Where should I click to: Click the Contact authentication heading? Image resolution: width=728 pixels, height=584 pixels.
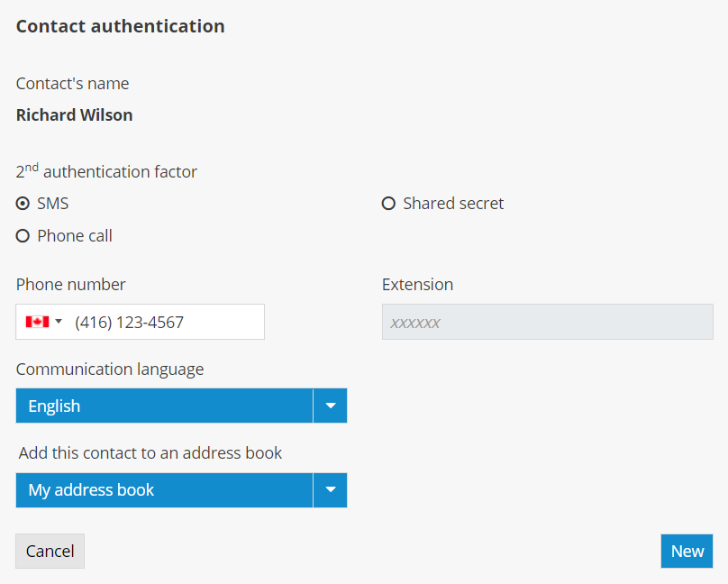[x=121, y=26]
